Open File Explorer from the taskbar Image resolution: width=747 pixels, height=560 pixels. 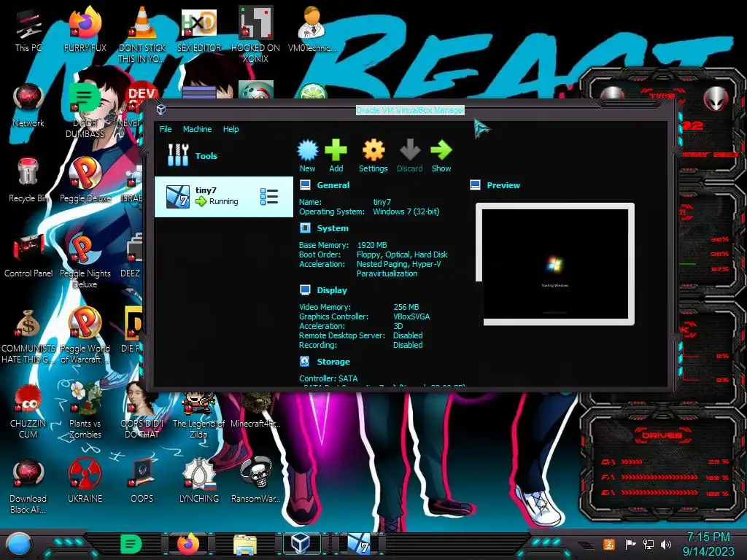point(245,544)
